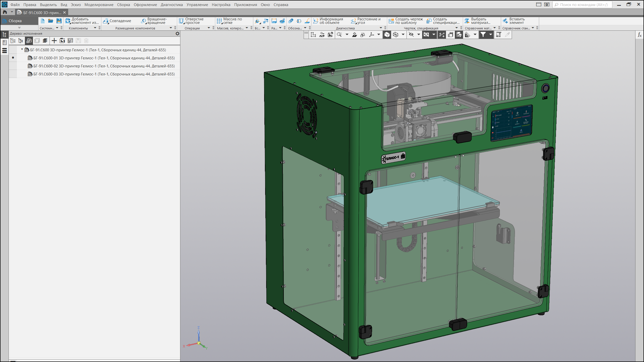Collapse the БГ-91.С600 root tree node

coord(22,50)
